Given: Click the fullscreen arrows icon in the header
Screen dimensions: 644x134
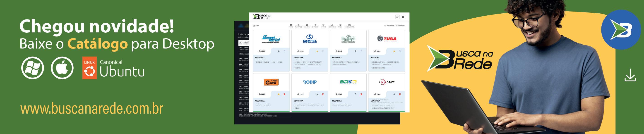Looking at the screenshot, I should pyautogui.click(x=403, y=17).
